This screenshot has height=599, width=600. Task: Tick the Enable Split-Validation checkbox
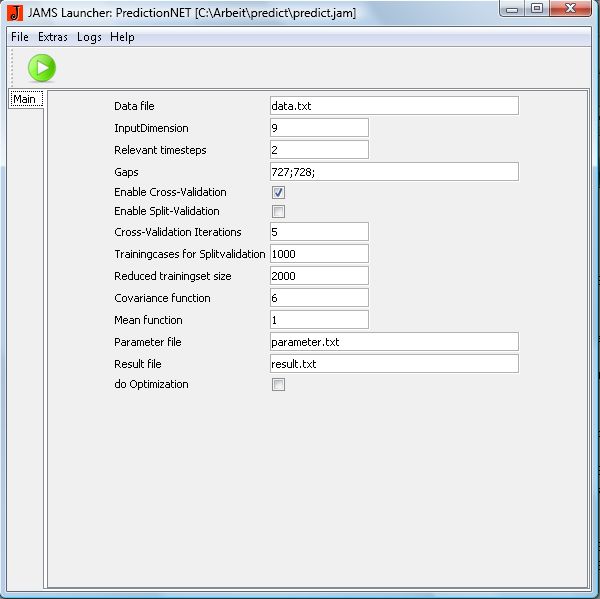tap(279, 211)
